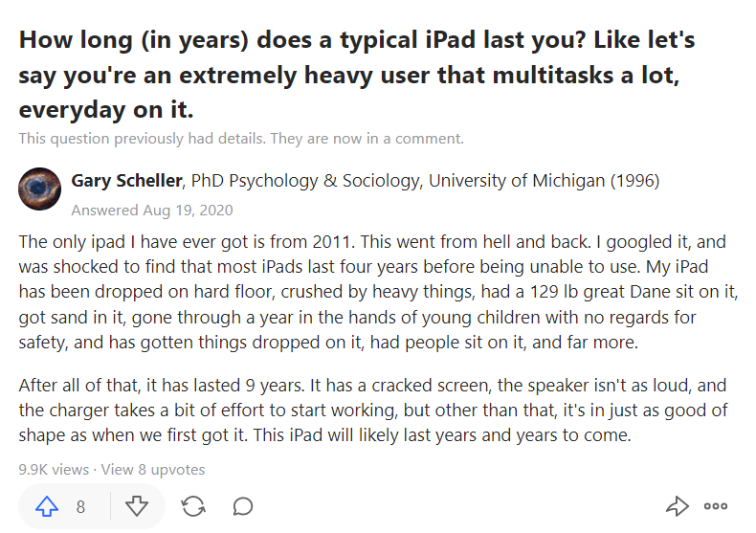Open the iPad lifespan question title
The image size is (756, 533).
tap(357, 75)
